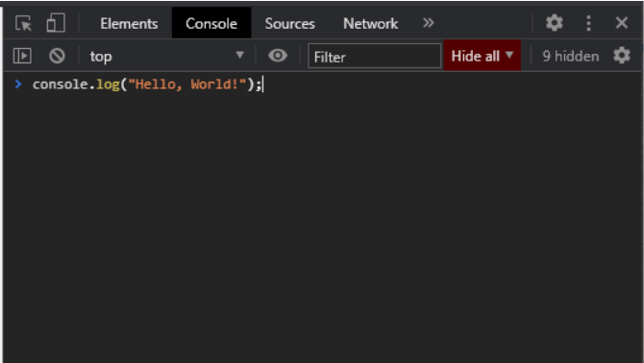This screenshot has width=644, height=363.
Task: Open the top JavaScript context dropdown
Action: tap(166, 57)
